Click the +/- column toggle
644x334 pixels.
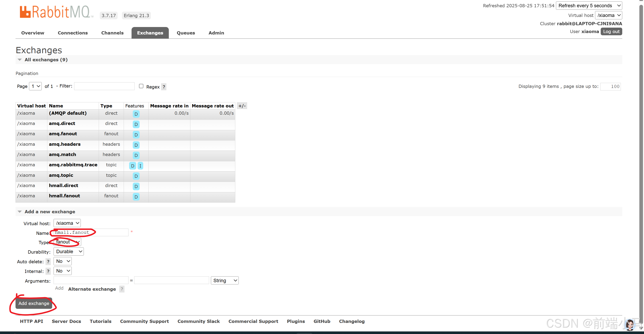click(242, 106)
